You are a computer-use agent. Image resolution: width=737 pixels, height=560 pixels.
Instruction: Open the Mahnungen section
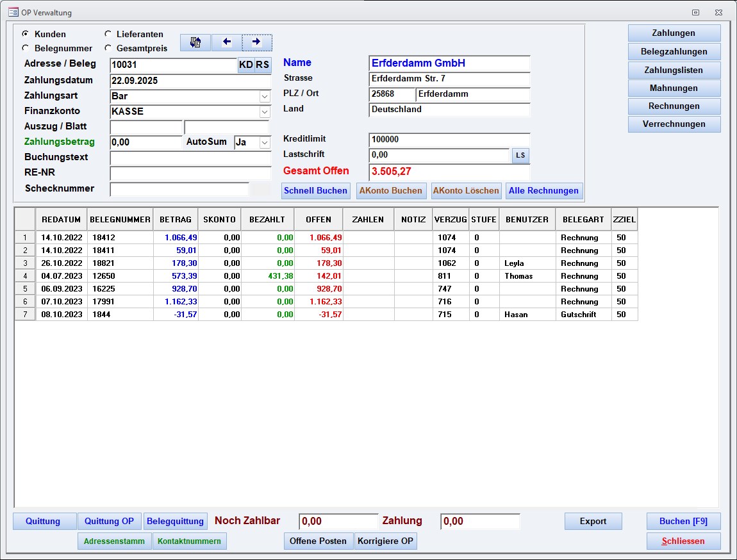674,88
